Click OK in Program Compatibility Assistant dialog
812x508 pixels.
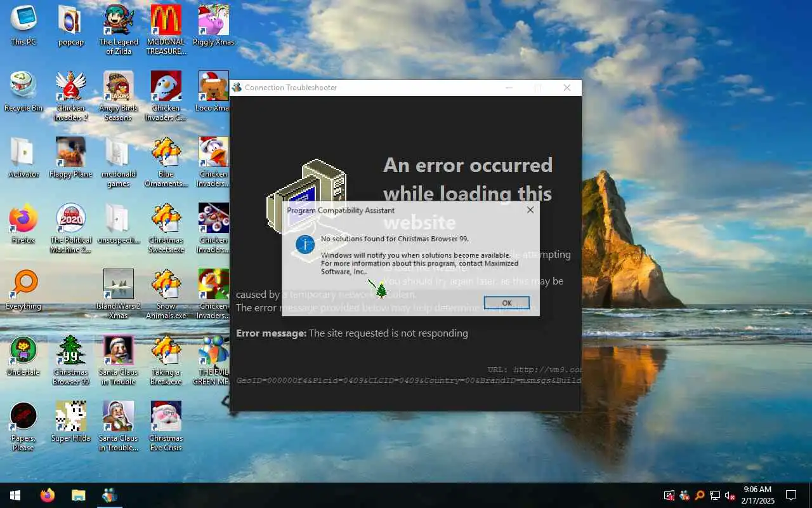point(506,303)
